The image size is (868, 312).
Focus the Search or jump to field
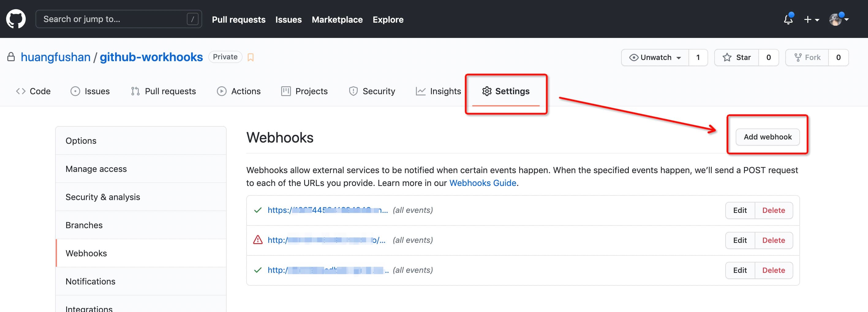[x=119, y=19]
